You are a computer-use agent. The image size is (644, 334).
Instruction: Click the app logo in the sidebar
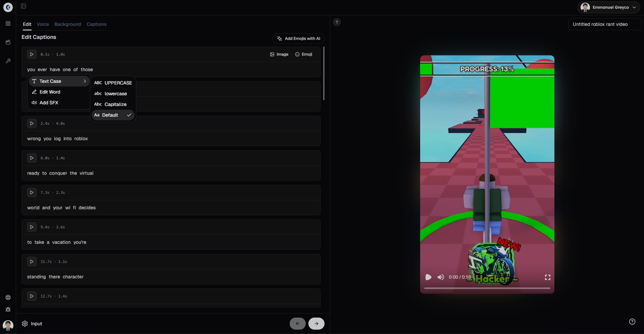[x=8, y=7]
